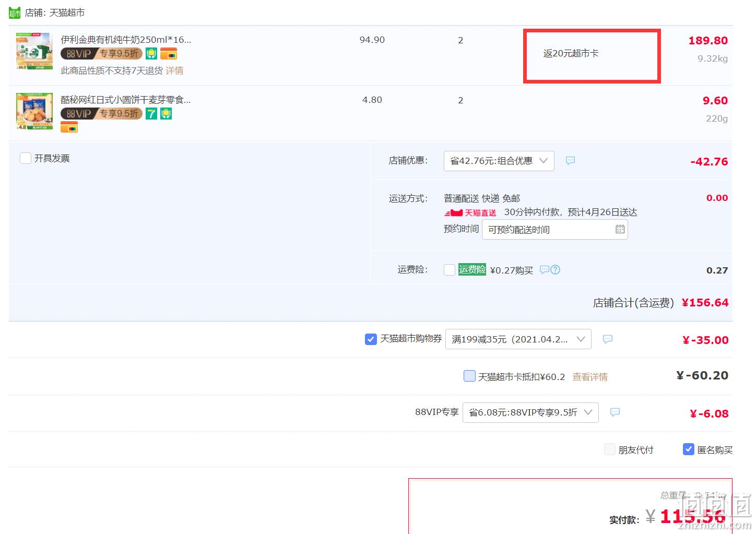The height and width of the screenshot is (534, 756).
Task: Click the shipping cost 0.00
Action: pyautogui.click(x=717, y=198)
